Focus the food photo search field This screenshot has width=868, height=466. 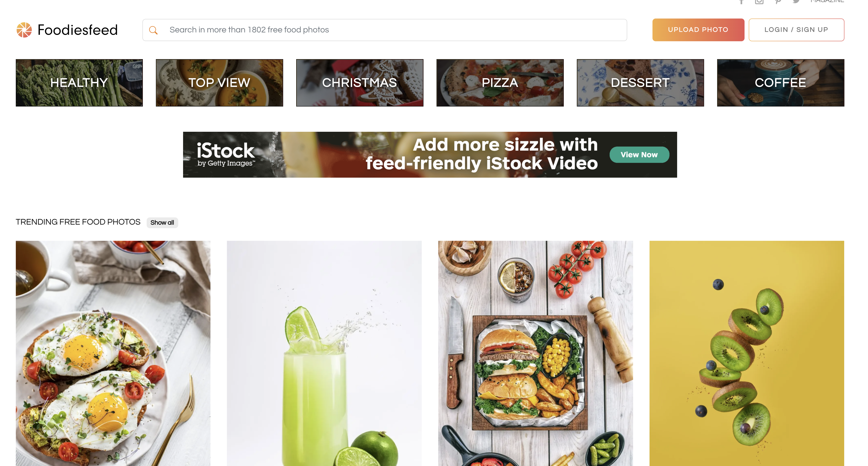point(384,30)
